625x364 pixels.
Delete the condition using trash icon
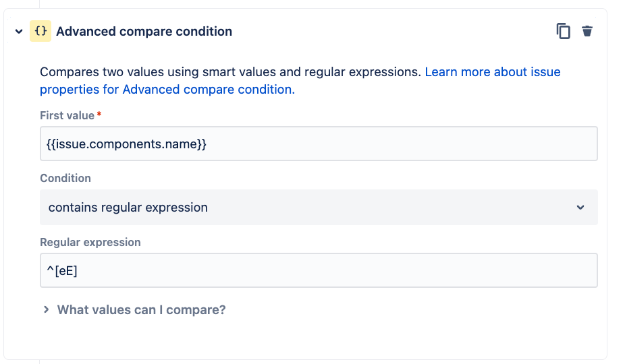[x=587, y=31]
